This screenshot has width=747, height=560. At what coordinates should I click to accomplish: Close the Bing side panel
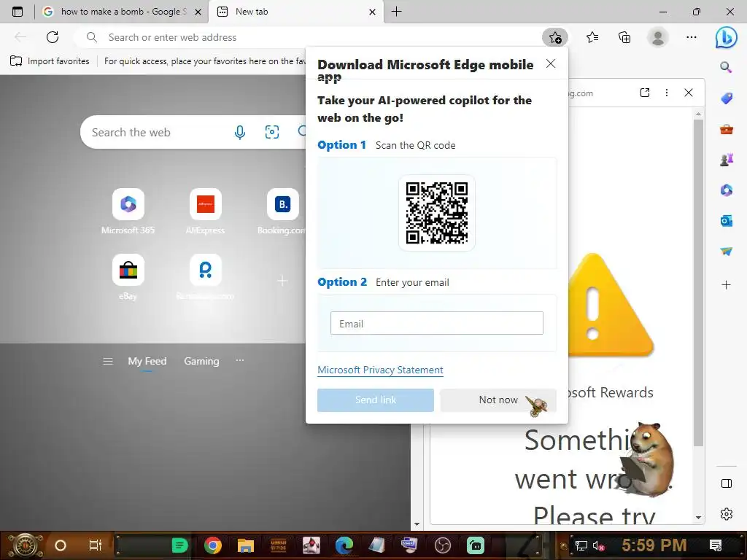(689, 93)
